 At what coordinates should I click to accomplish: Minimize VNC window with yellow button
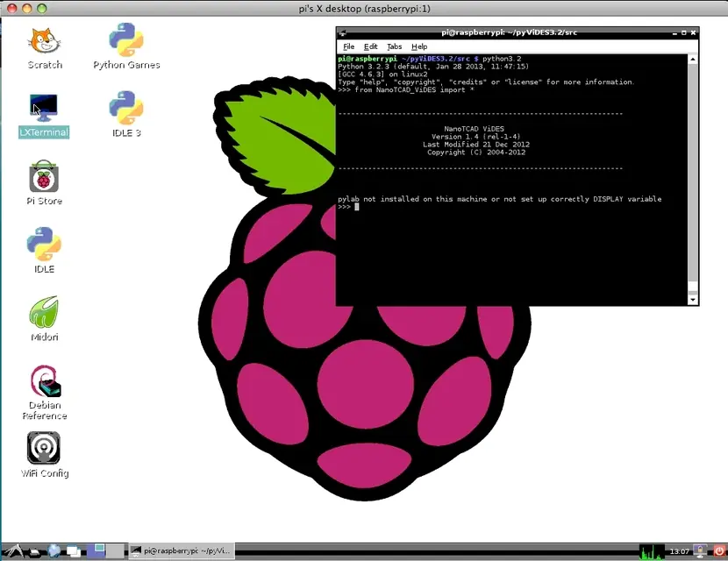pos(27,9)
